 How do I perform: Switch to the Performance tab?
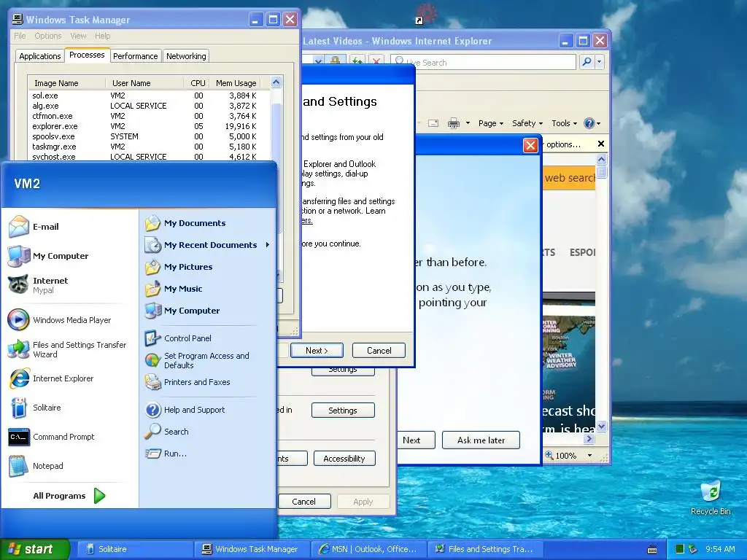(x=135, y=55)
